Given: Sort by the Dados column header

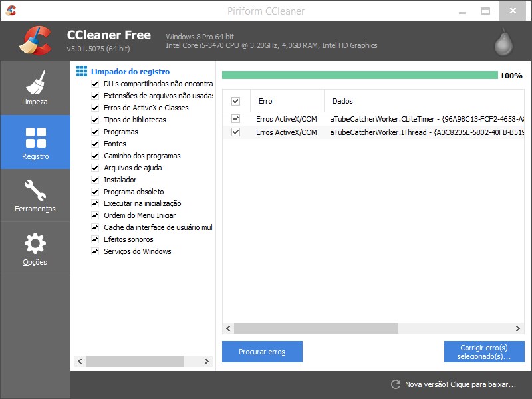Looking at the screenshot, I should coord(424,101).
